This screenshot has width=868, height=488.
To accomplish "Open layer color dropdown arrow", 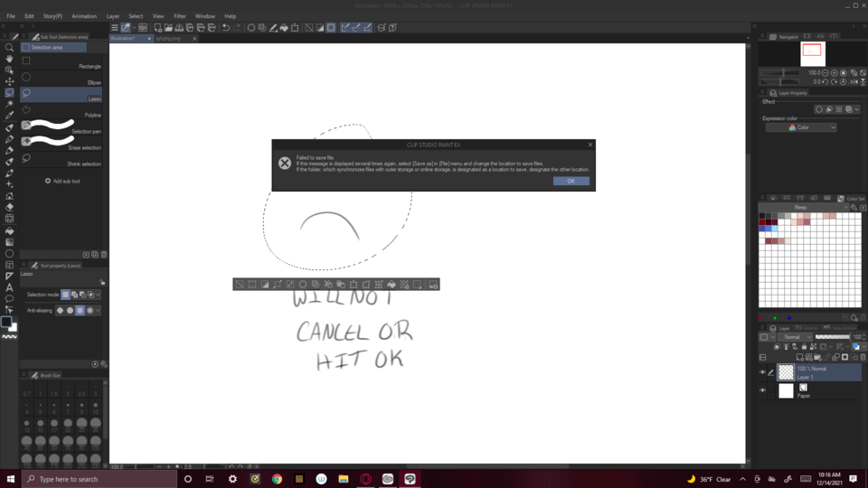I will [863, 347].
